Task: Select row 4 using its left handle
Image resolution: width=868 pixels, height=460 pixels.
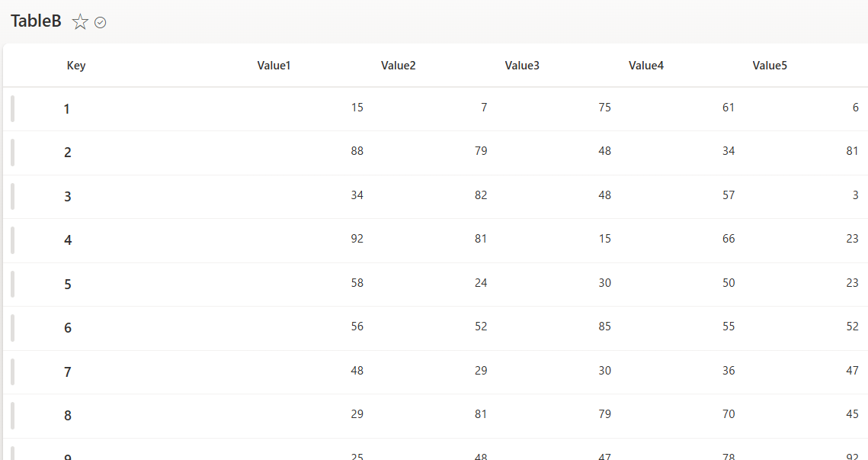Action: [13, 240]
